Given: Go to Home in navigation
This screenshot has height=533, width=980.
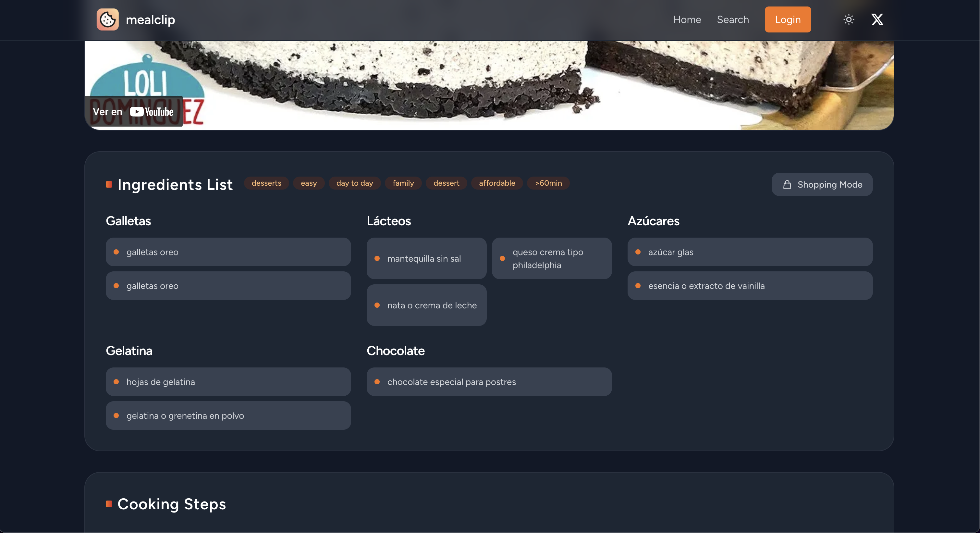Looking at the screenshot, I should [687, 19].
